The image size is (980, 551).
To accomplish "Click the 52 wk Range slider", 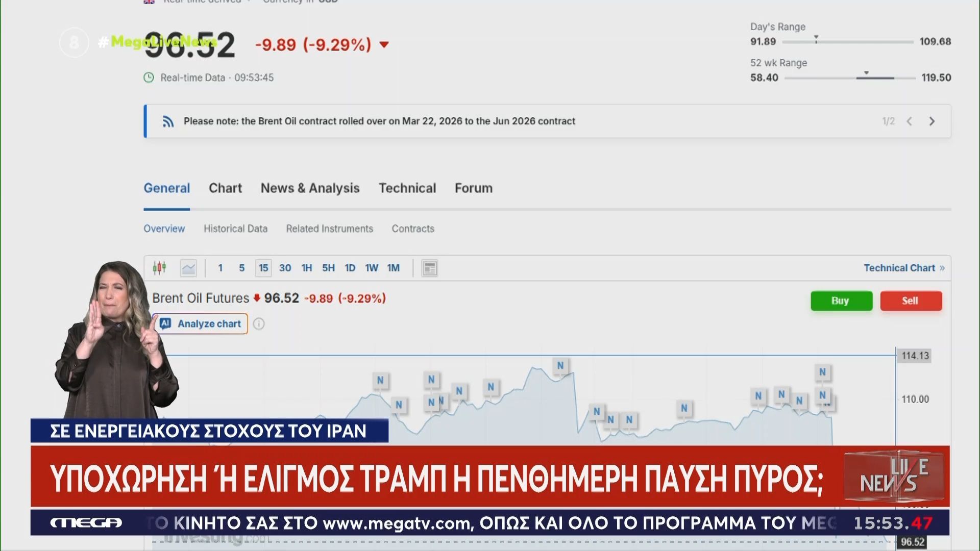I will pyautogui.click(x=850, y=78).
